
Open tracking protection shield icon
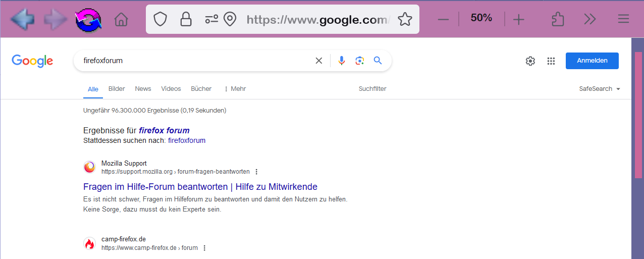click(x=160, y=20)
